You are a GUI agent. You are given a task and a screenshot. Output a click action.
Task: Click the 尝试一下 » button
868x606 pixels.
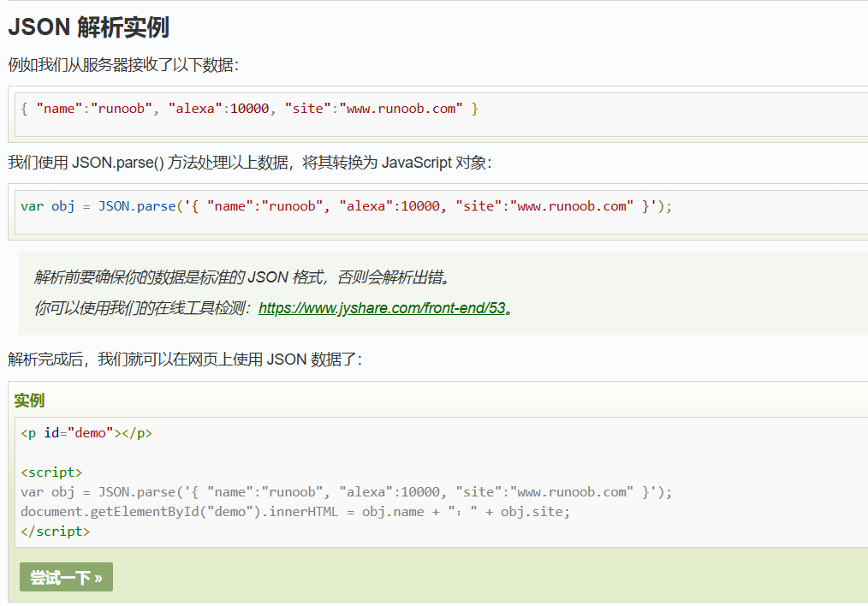coord(66,577)
